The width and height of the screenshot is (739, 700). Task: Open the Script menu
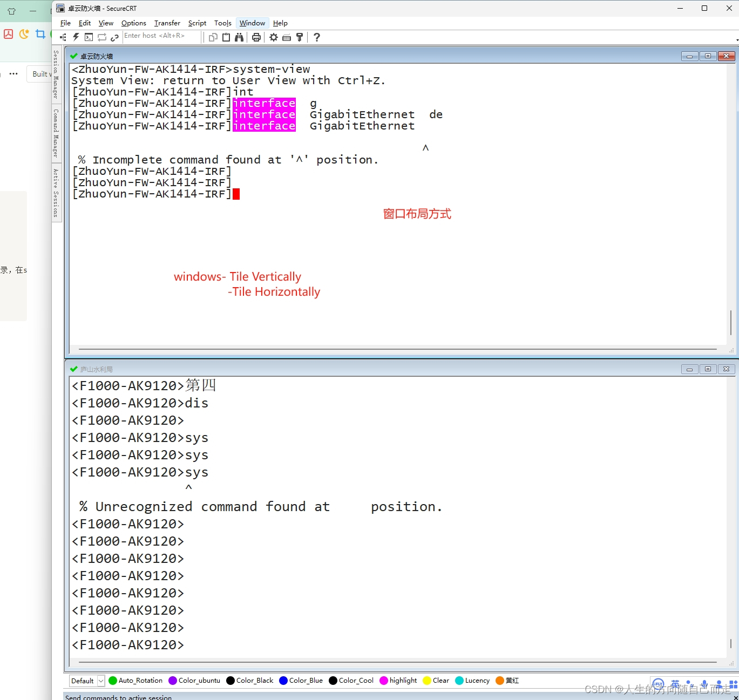pyautogui.click(x=197, y=23)
